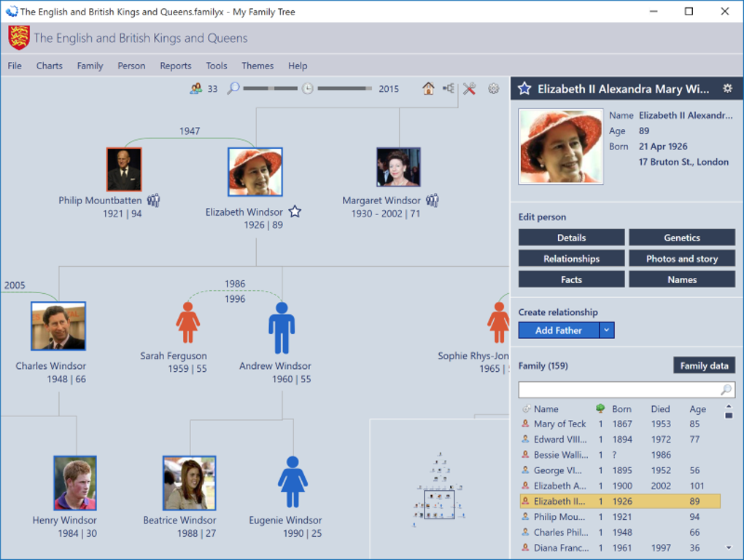Click the Sarah Ferguson female figure icon

[188, 323]
